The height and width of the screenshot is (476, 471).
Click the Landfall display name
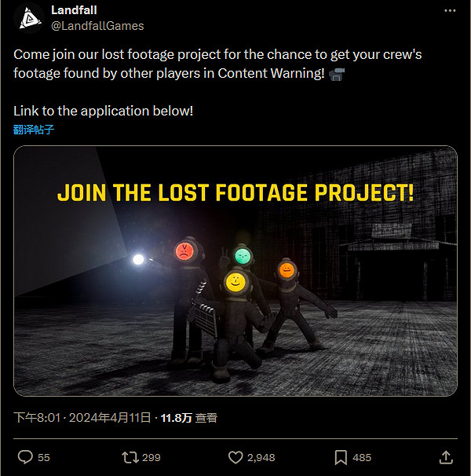tap(74, 10)
